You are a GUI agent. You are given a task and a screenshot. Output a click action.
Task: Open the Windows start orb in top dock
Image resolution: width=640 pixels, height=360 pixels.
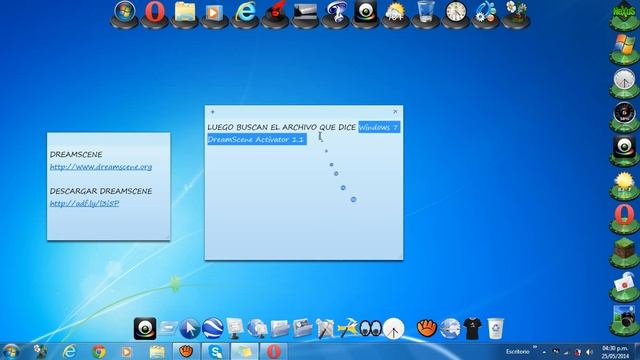pyautogui.click(x=125, y=11)
